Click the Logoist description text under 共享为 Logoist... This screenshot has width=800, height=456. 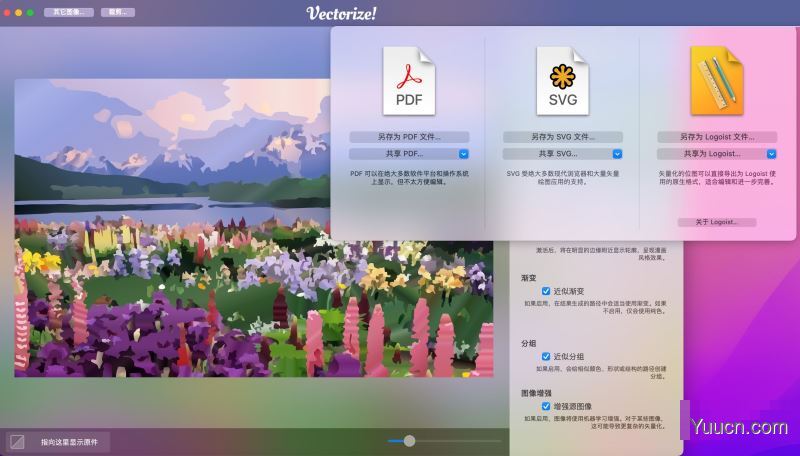point(717,178)
